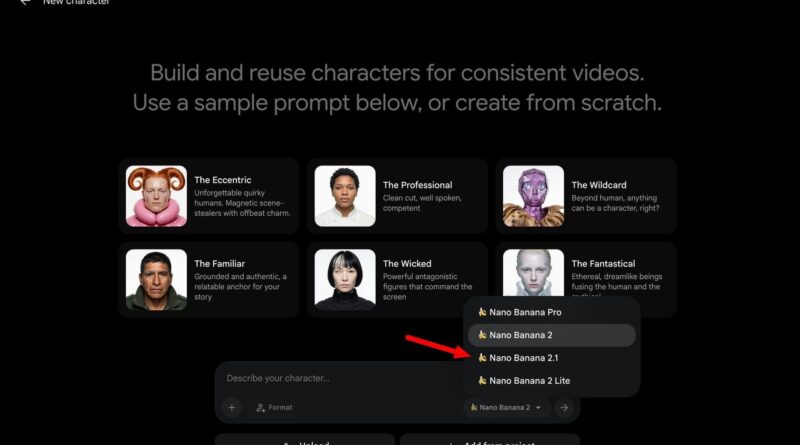800x445 pixels.
Task: Click The Familiar portrait thumbnail
Action: tap(156, 280)
